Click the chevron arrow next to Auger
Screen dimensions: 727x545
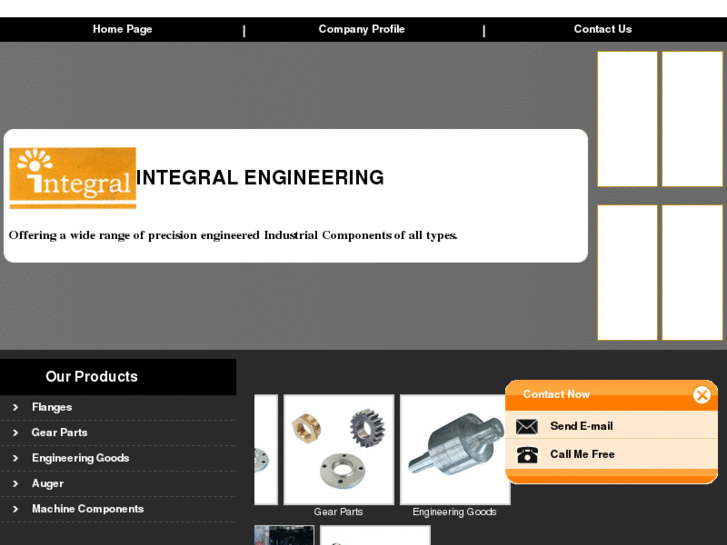click(15, 484)
